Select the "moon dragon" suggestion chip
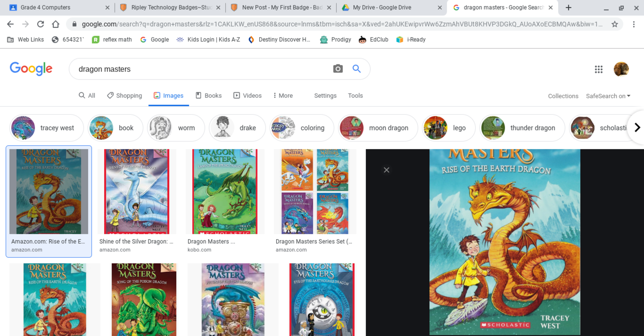This screenshot has height=336, width=644. pyautogui.click(x=378, y=128)
